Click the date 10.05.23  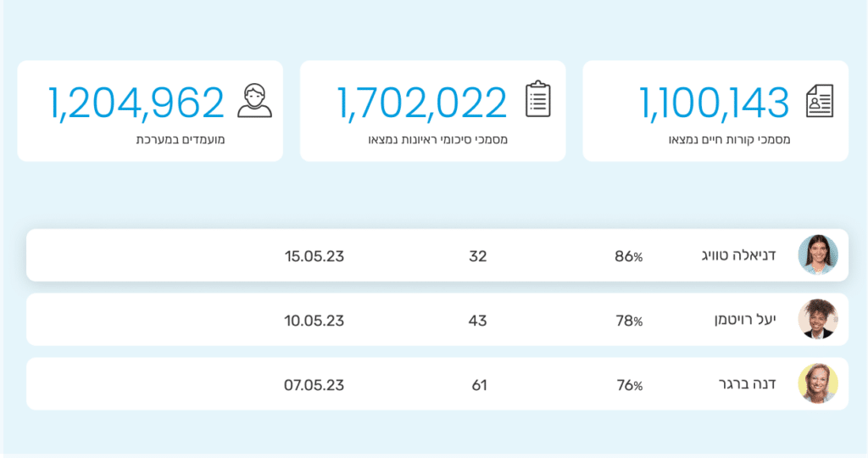click(x=314, y=321)
